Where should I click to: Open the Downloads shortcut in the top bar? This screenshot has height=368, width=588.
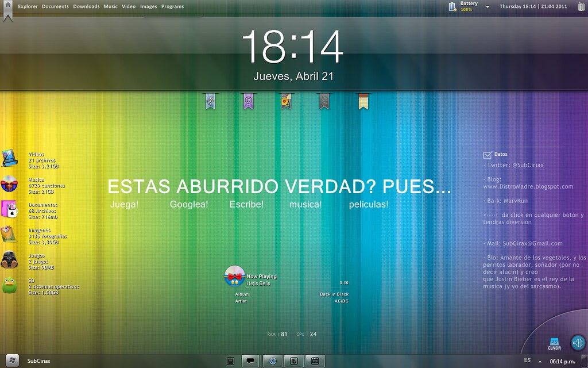pos(86,6)
